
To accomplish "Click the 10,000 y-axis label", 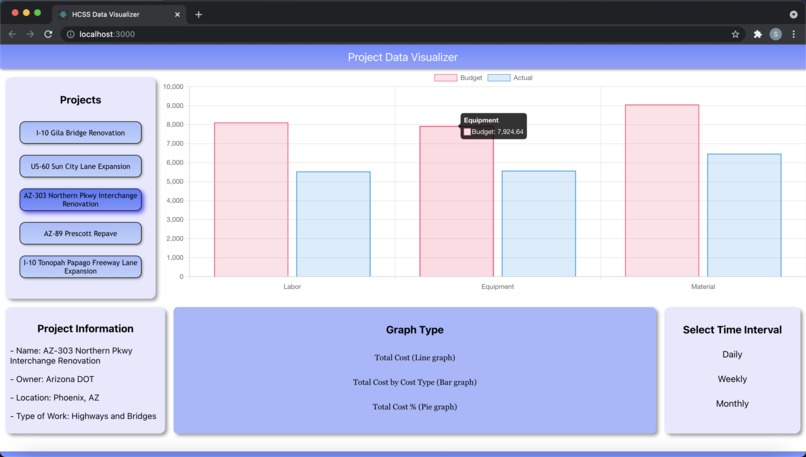I will point(173,86).
